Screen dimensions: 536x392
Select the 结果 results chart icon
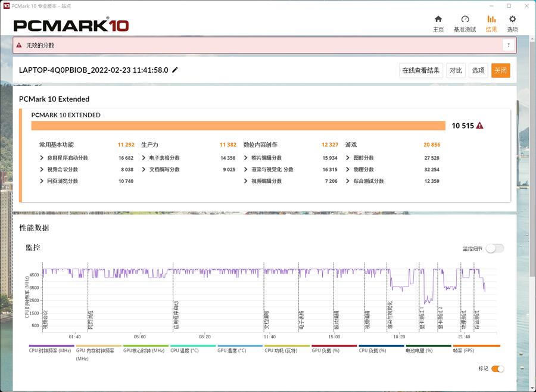(x=491, y=23)
